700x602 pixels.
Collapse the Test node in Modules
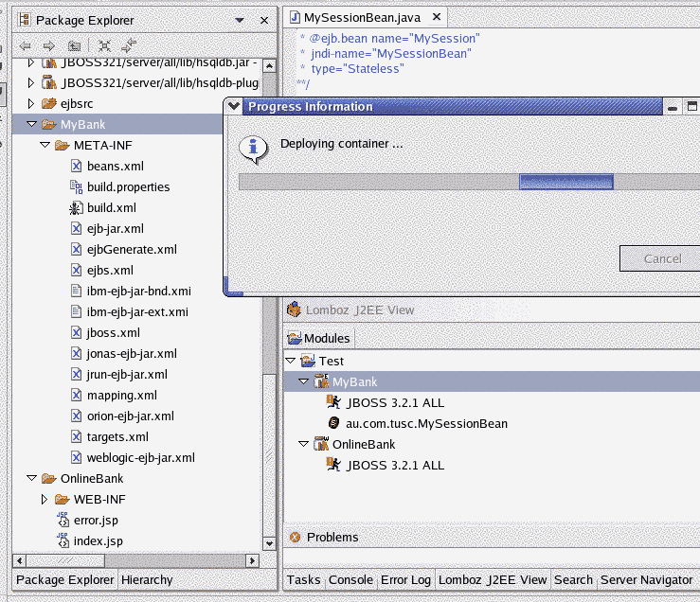(x=291, y=362)
